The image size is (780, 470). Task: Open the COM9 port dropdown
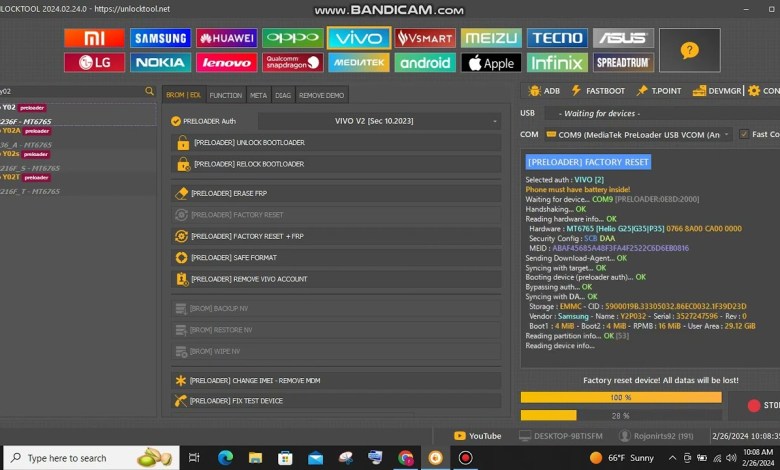pyautogui.click(x=638, y=135)
